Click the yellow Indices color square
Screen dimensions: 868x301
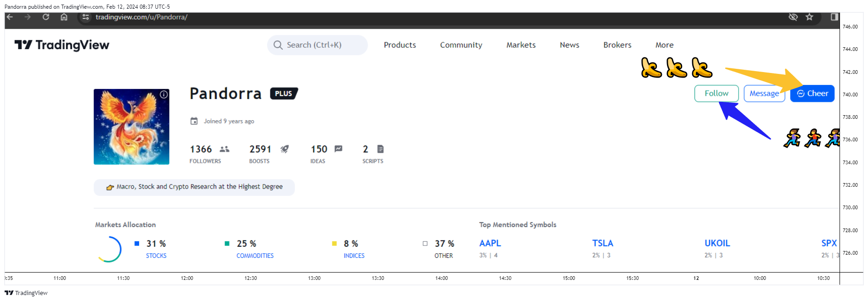(334, 244)
